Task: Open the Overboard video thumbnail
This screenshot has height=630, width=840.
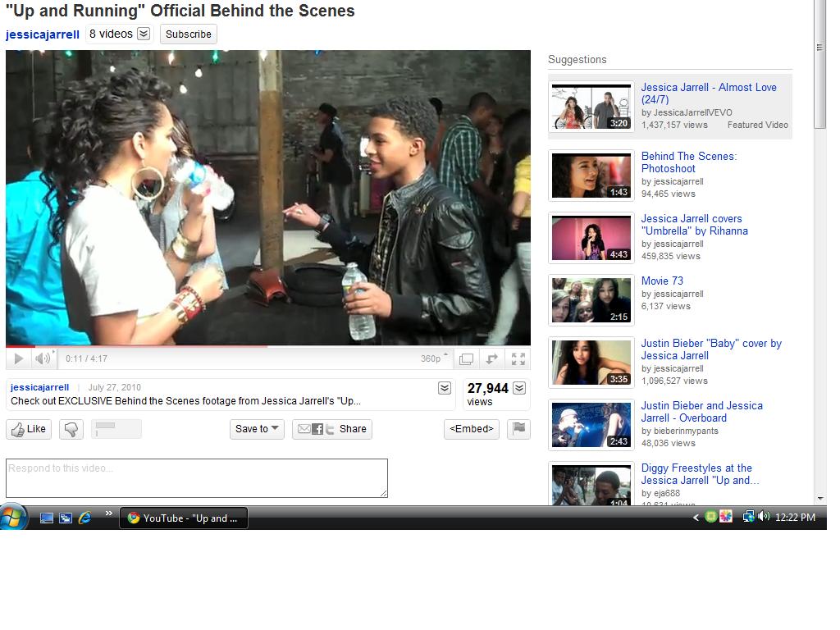Action: point(591,425)
